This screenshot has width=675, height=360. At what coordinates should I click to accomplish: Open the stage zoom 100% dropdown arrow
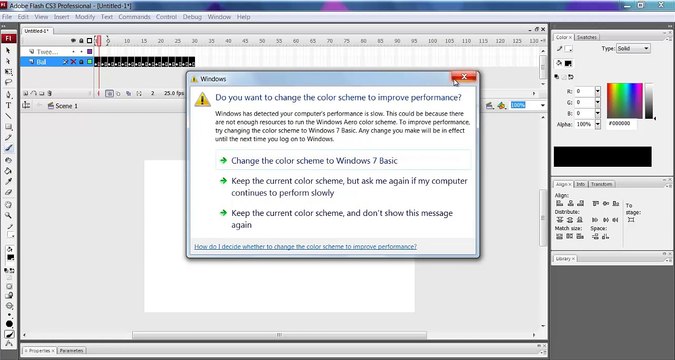pos(542,106)
